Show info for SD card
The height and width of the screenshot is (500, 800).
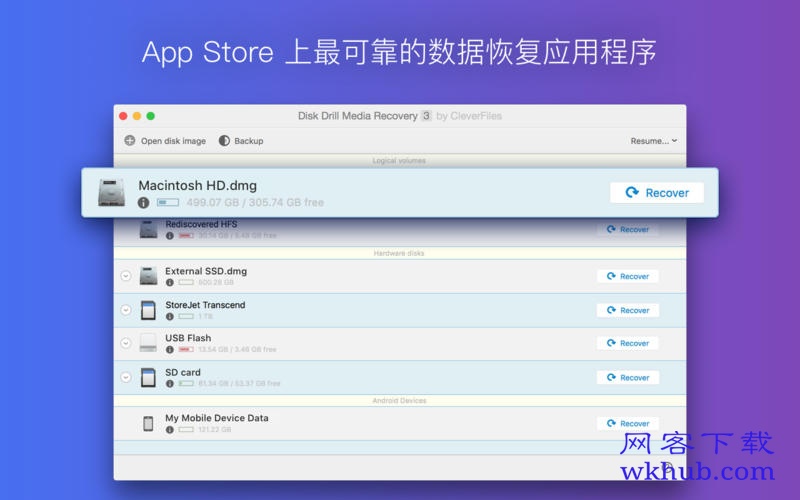coord(169,384)
